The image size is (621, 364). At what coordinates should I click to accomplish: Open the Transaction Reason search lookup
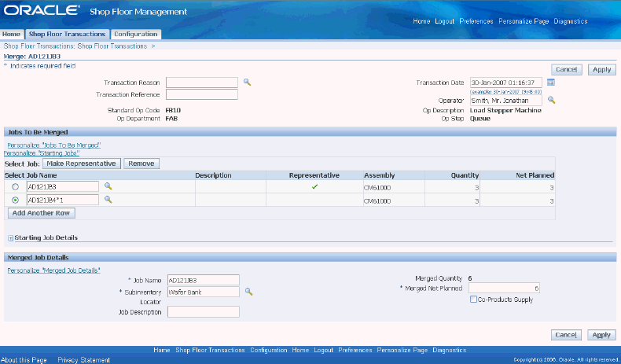(x=247, y=83)
